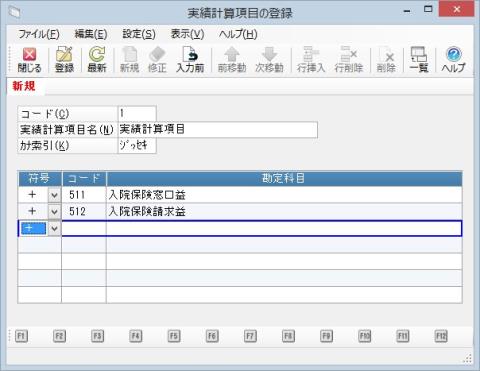
Task: Click the F3 function key button
Action: pyautogui.click(x=97, y=336)
